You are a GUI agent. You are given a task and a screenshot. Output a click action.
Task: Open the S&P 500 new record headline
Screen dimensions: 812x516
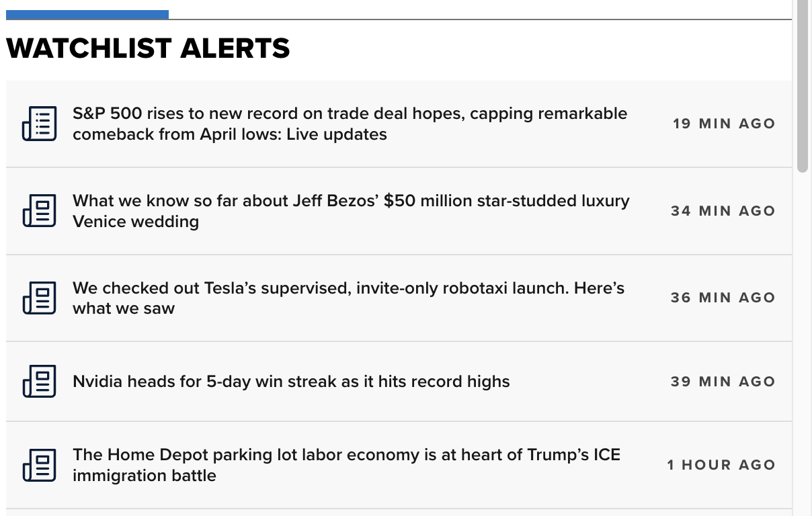click(x=350, y=124)
